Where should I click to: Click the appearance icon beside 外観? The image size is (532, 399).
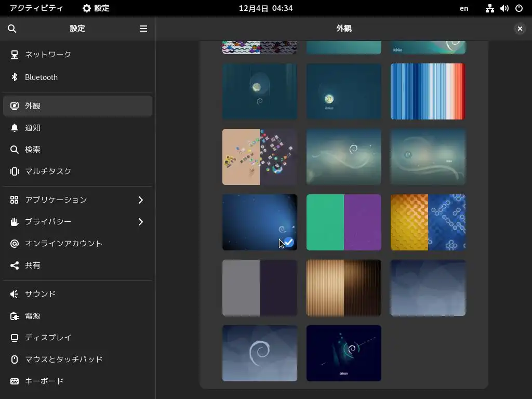click(14, 106)
